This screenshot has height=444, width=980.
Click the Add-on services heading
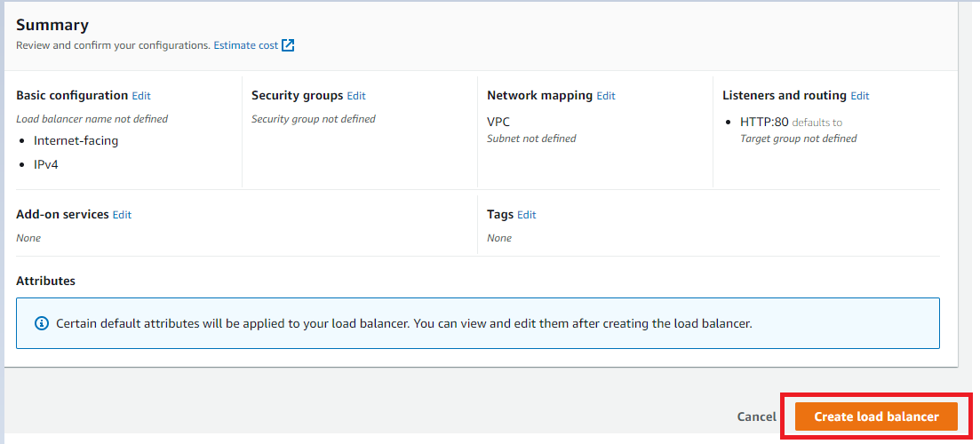click(62, 214)
